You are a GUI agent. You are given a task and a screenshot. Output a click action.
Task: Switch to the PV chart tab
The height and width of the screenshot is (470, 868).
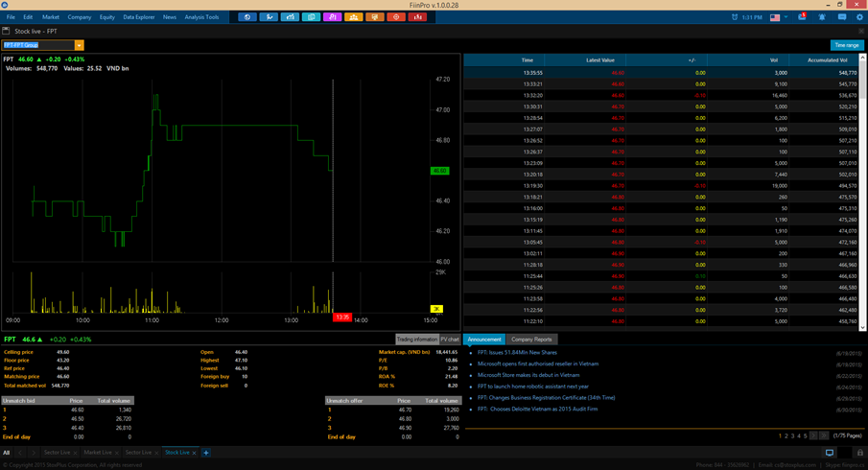pos(450,340)
